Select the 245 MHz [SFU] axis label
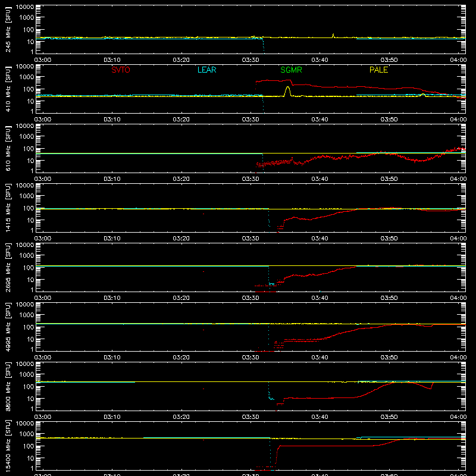Screen dimensions: 476x476 pos(8,29)
